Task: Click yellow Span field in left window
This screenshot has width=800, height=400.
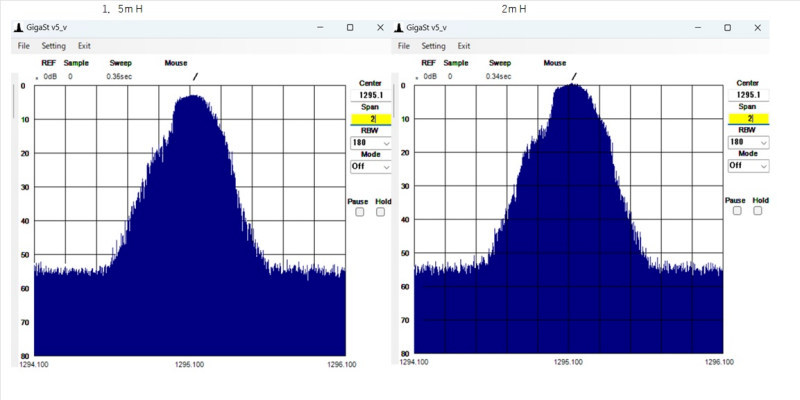Action: click(x=371, y=119)
